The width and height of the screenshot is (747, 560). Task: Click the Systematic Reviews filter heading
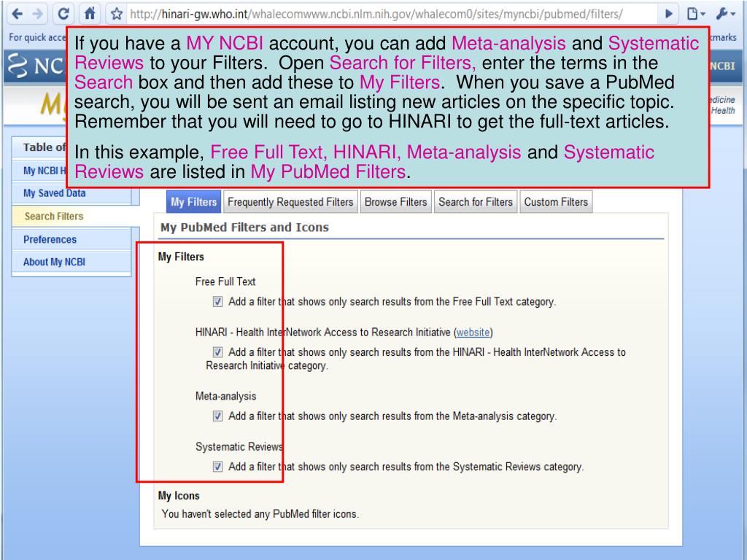pyautogui.click(x=239, y=446)
